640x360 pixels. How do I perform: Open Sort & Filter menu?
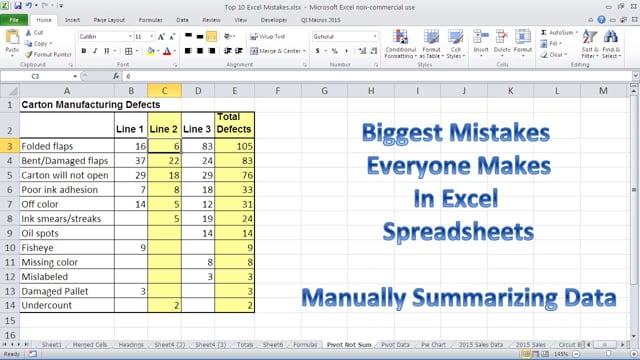tap(590, 44)
